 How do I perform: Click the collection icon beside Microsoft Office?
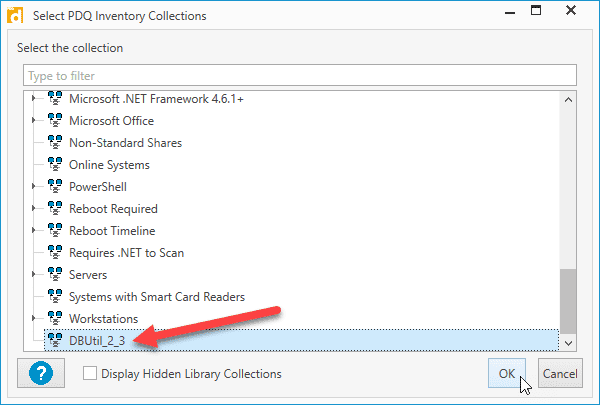coord(55,121)
